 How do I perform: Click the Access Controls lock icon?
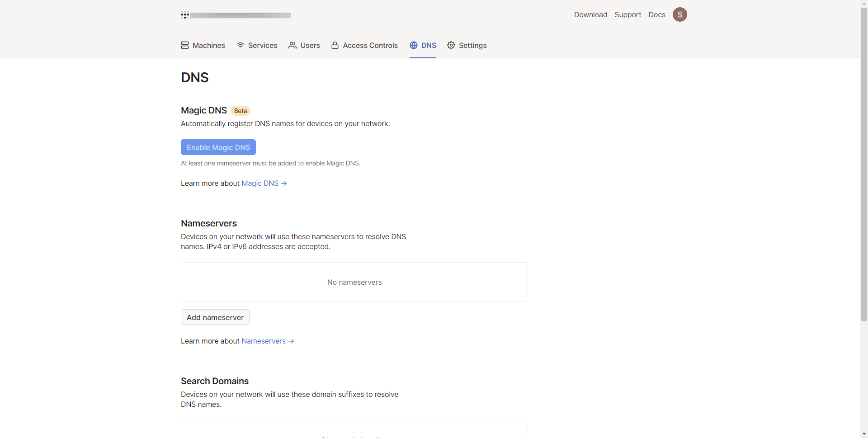click(335, 45)
